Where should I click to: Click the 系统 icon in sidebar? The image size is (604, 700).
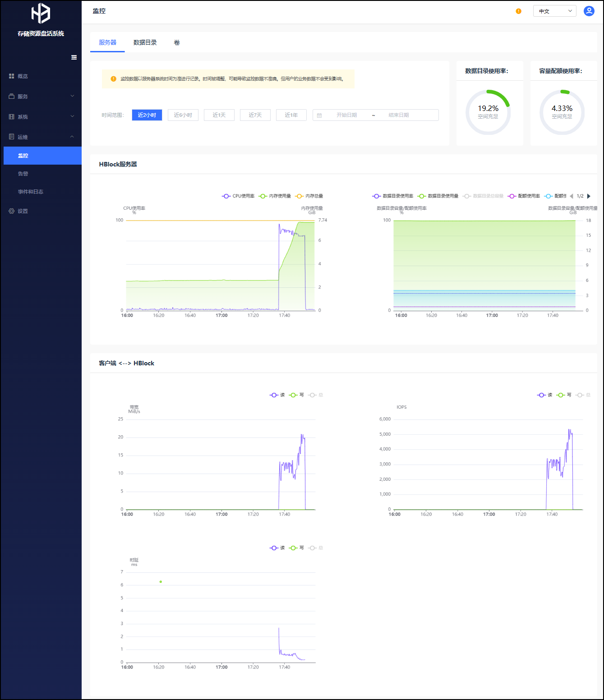[11, 117]
